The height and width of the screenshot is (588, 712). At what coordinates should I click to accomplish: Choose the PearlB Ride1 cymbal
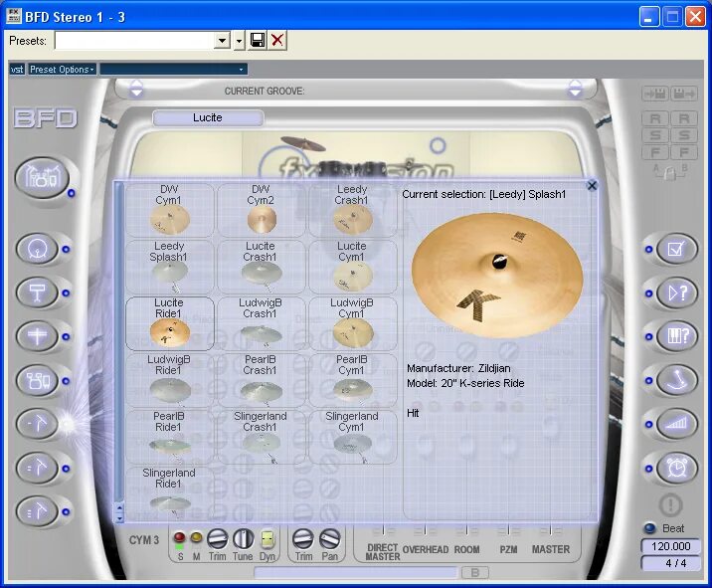point(169,437)
